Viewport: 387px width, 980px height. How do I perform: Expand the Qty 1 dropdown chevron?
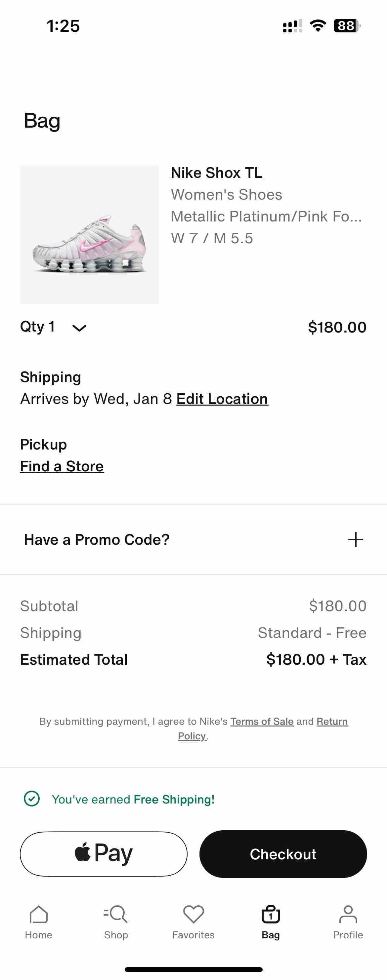(x=79, y=328)
